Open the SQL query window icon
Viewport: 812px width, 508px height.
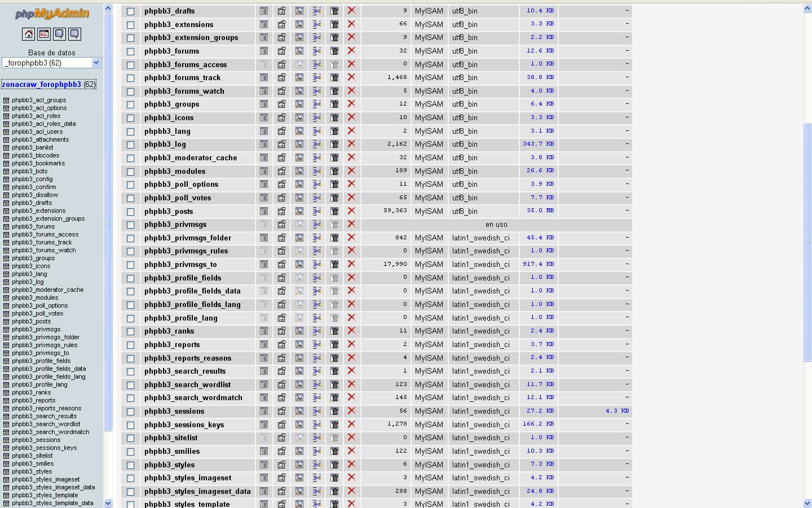point(43,34)
